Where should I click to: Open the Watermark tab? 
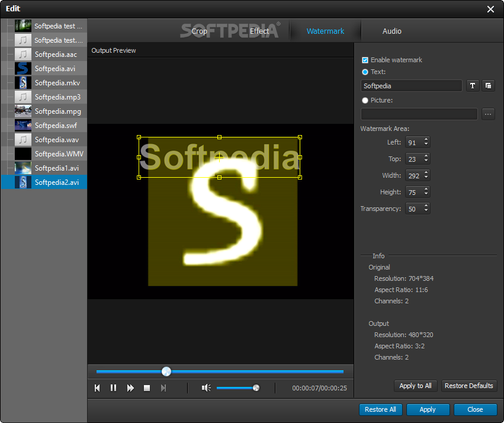[x=325, y=31]
